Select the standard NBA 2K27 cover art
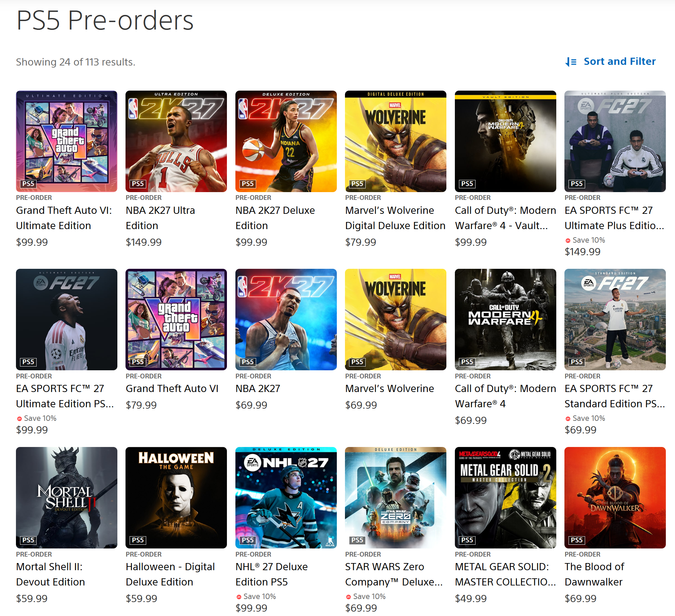 (286, 319)
